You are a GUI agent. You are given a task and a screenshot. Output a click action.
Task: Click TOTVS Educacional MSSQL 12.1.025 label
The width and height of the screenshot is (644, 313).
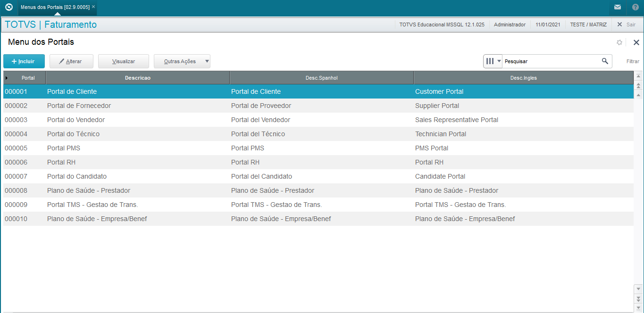(x=442, y=25)
